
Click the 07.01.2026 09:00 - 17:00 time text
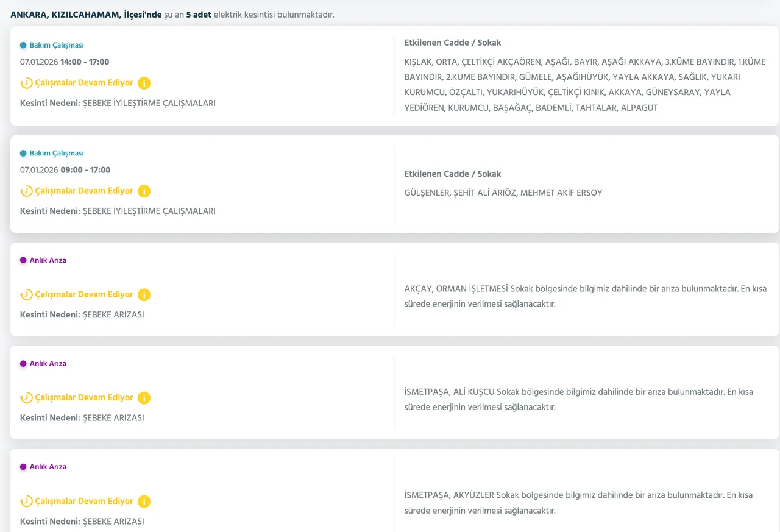coord(65,170)
